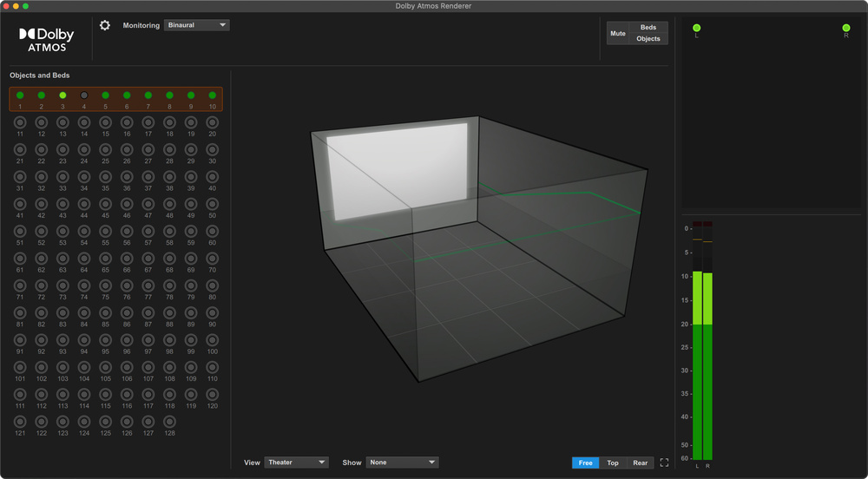Click the fullscreen expand icon
This screenshot has width=868, height=479.
664,463
